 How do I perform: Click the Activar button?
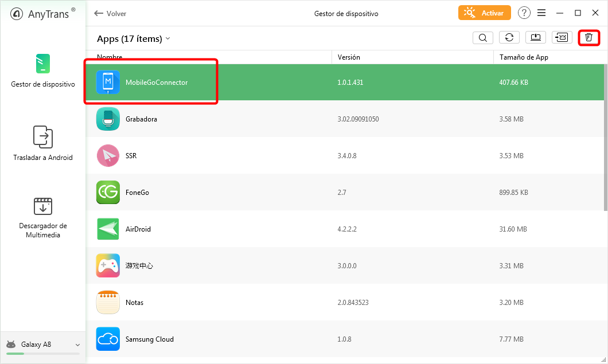tap(484, 13)
